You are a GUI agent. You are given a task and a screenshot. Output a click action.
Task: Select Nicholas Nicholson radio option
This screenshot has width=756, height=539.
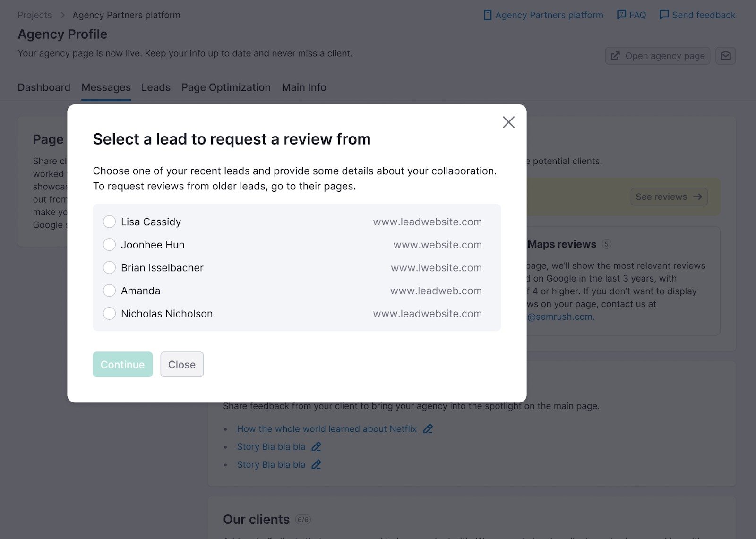pos(109,314)
